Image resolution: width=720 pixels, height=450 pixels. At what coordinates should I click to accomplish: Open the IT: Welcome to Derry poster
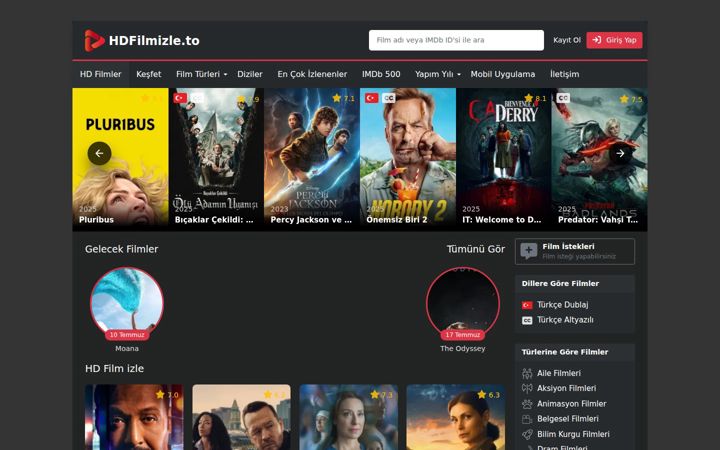click(504, 159)
